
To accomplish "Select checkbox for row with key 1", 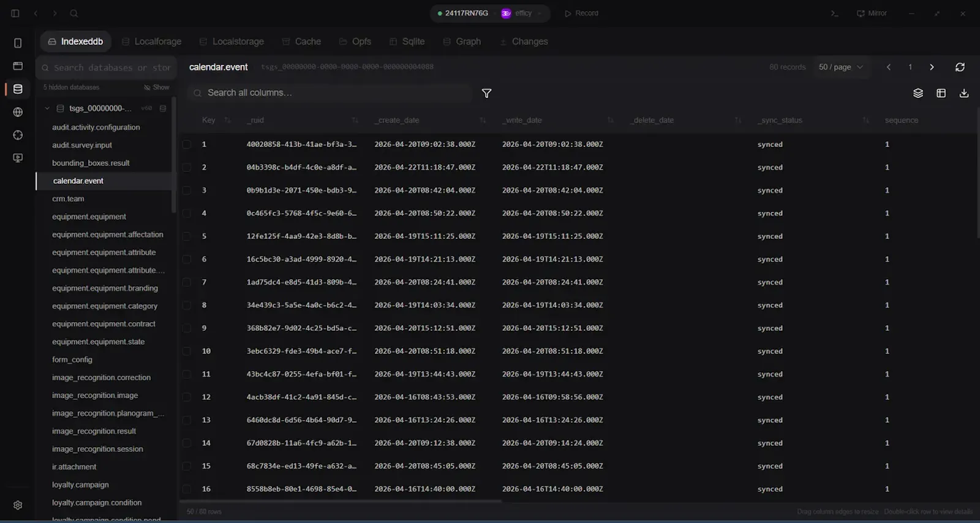I will [187, 145].
